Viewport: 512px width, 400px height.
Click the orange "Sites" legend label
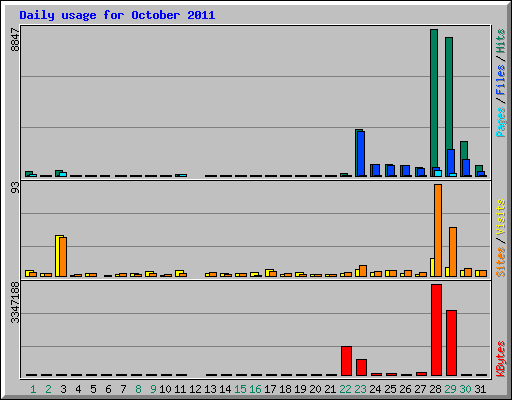point(501,262)
